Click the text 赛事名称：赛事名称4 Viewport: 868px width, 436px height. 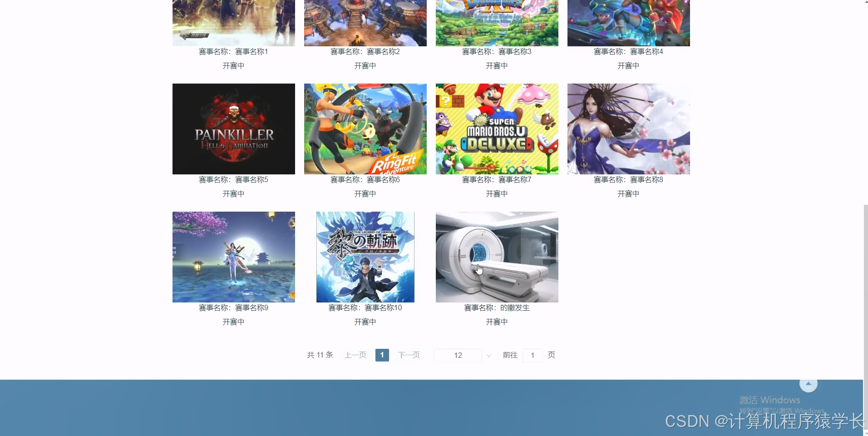pyautogui.click(x=628, y=52)
